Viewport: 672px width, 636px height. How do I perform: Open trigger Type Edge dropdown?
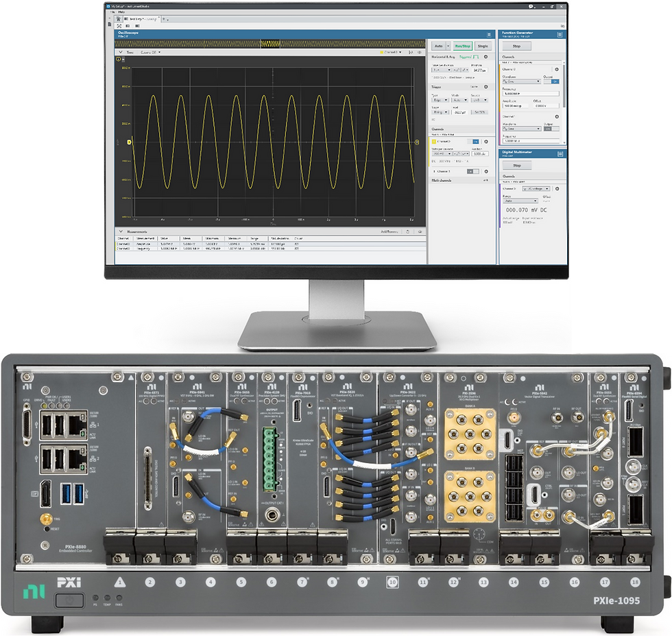440,100
